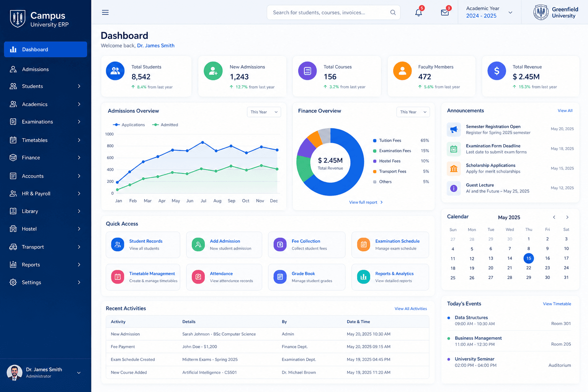Open View All Activities link

(x=411, y=309)
